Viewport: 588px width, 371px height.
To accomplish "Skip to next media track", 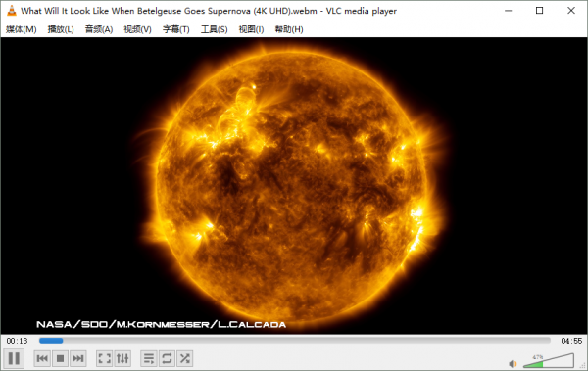I will point(78,358).
